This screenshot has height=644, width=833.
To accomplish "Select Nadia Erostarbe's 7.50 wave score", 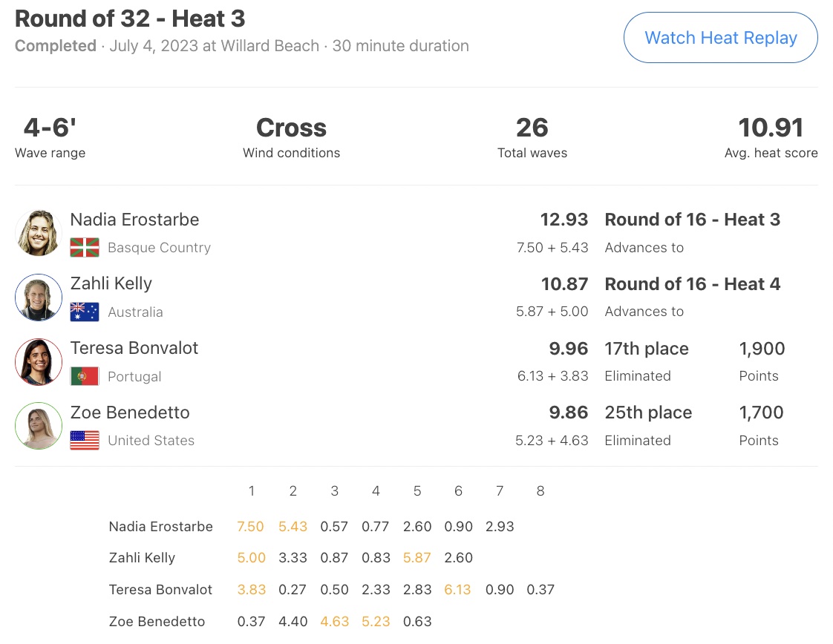I will (x=250, y=526).
